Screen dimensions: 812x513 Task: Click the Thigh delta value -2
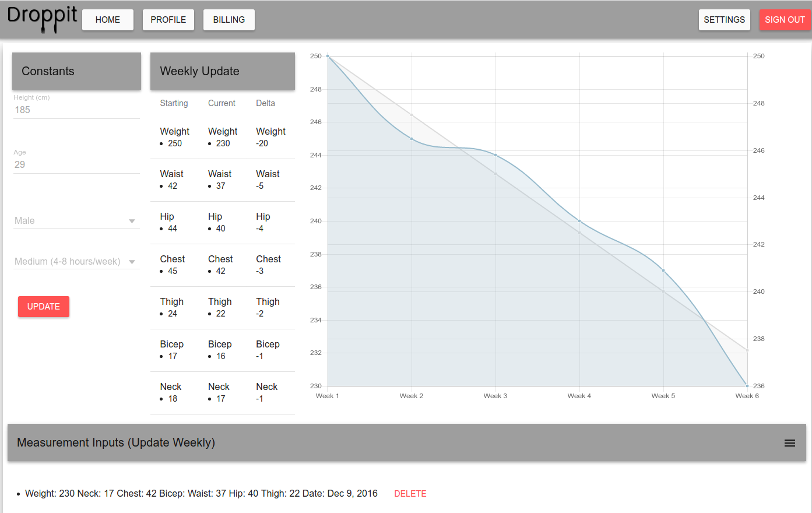(x=259, y=314)
